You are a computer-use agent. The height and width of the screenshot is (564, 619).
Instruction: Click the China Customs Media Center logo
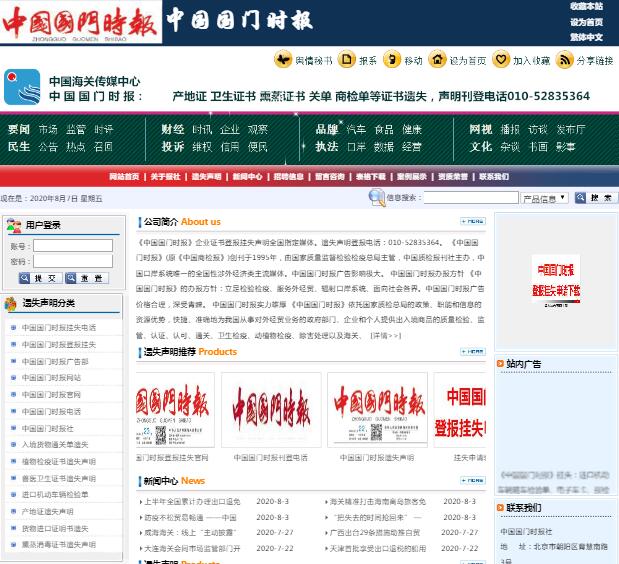click(22, 87)
